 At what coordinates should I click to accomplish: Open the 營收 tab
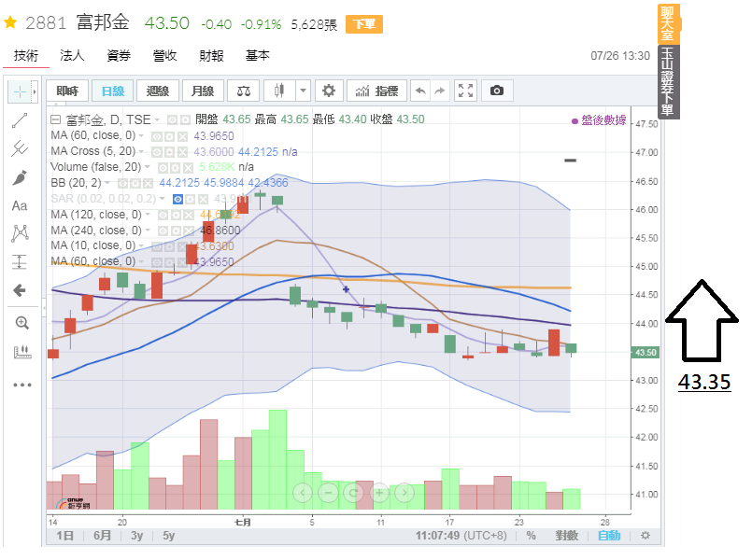point(165,56)
